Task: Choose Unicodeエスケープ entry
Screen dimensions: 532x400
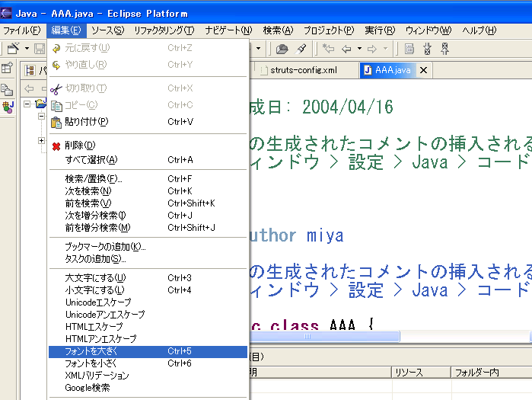Action: pyautogui.click(x=148, y=302)
